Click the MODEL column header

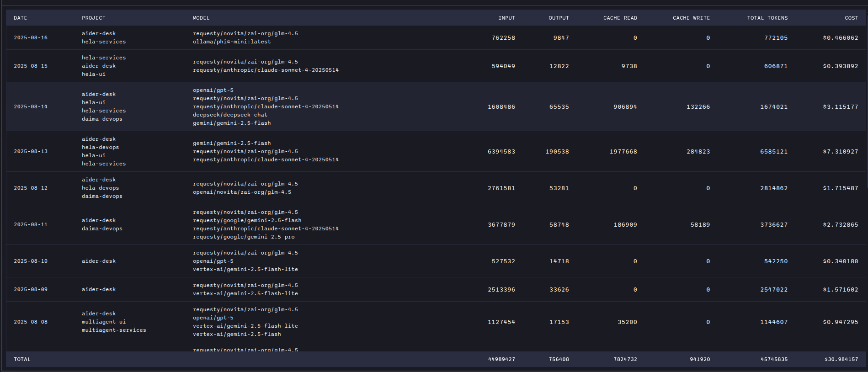201,18
